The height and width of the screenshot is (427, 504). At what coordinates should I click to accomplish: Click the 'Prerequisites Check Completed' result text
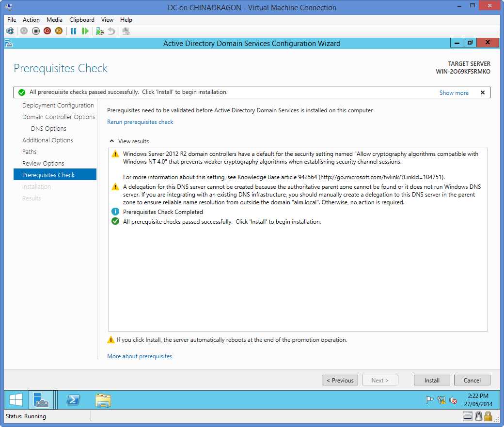click(163, 212)
